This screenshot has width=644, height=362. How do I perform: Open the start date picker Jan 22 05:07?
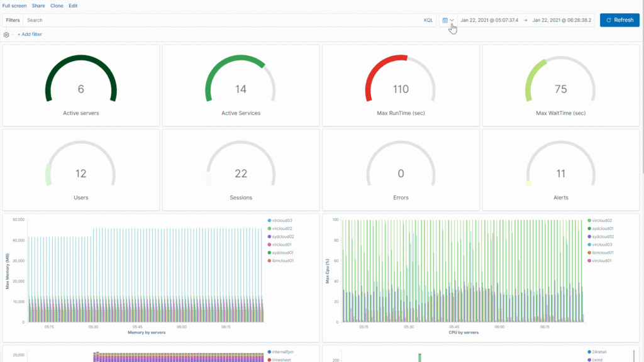pyautogui.click(x=489, y=20)
